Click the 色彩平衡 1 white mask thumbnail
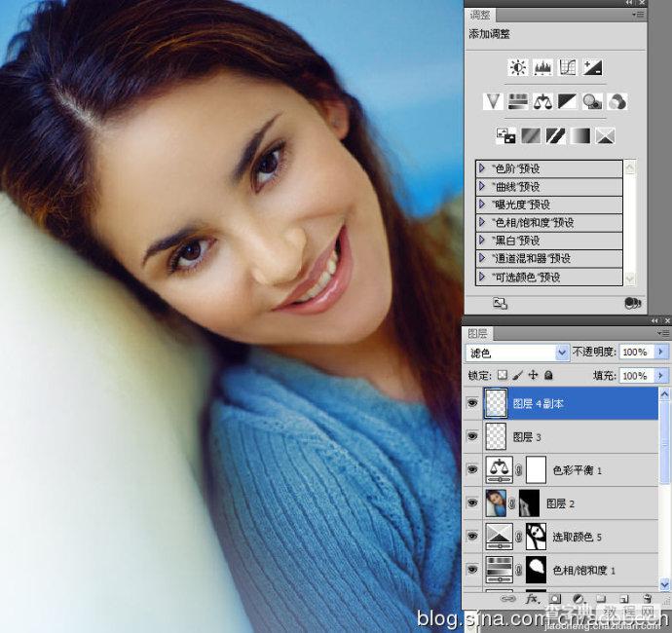The width and height of the screenshot is (672, 633). 536,469
